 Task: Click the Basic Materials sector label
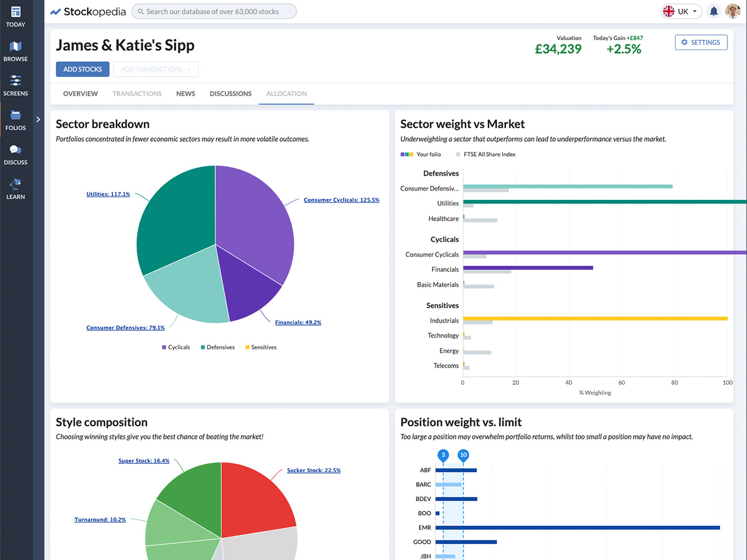point(438,285)
